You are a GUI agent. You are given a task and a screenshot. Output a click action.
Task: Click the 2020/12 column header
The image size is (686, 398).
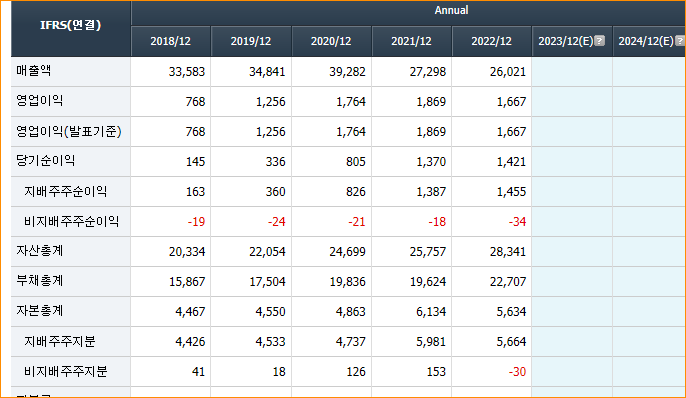coord(331,41)
